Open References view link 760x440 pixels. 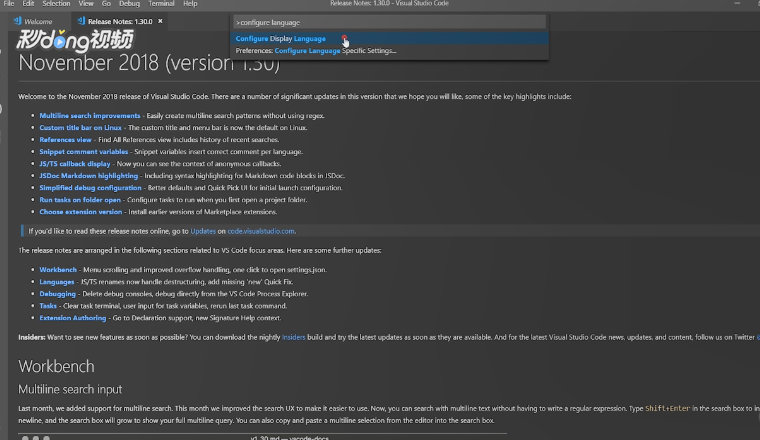point(65,140)
